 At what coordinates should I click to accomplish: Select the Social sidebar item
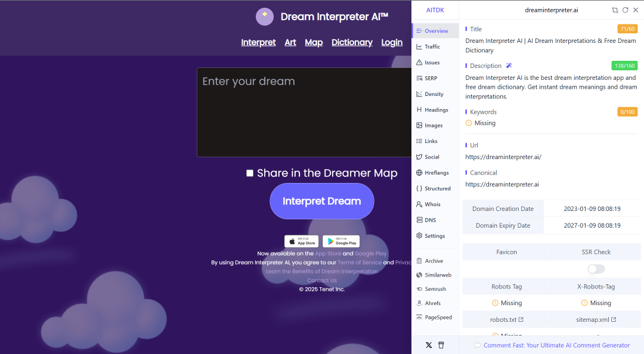click(435, 157)
